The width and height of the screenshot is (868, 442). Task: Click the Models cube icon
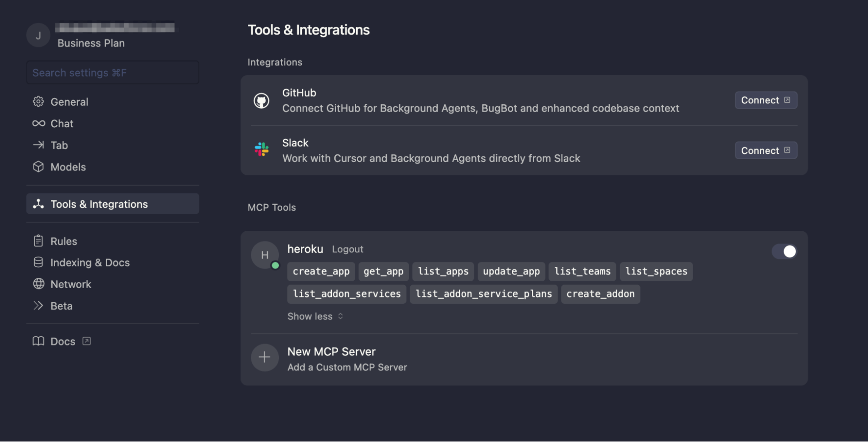click(39, 167)
